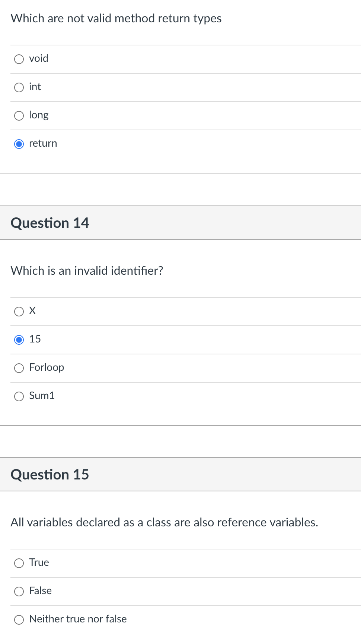The image size is (361, 644).
Task: Click 'Which is an invalid identifier?' text
Action: tap(87, 271)
